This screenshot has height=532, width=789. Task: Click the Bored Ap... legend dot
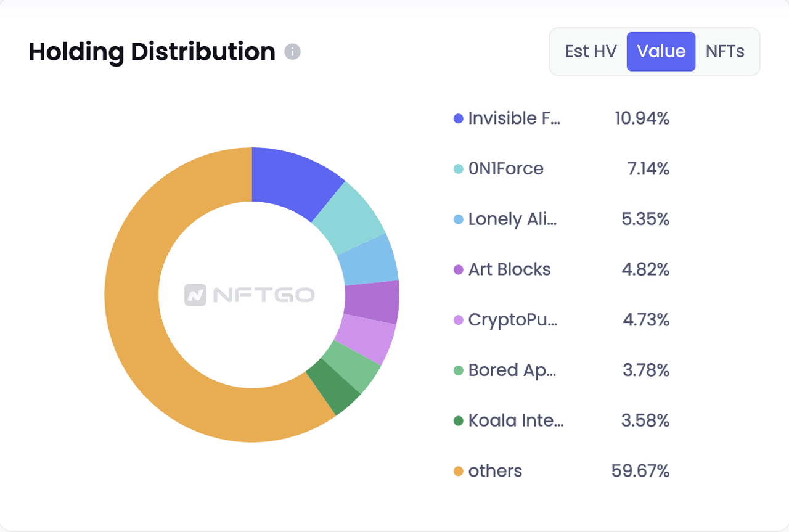[x=458, y=370]
